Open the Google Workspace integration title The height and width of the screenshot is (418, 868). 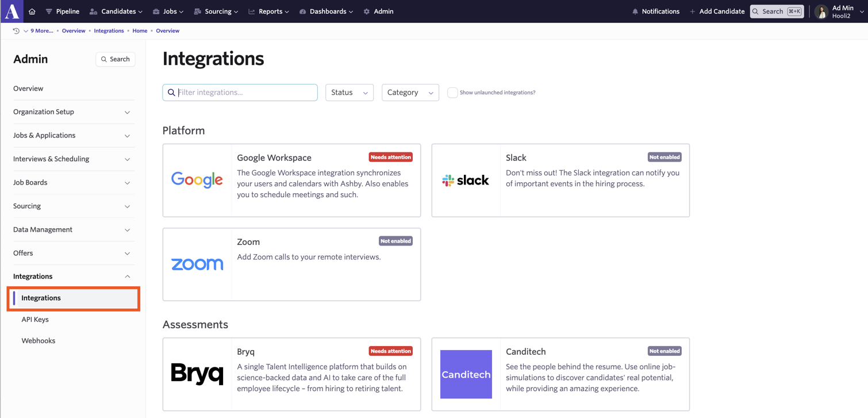(x=274, y=158)
